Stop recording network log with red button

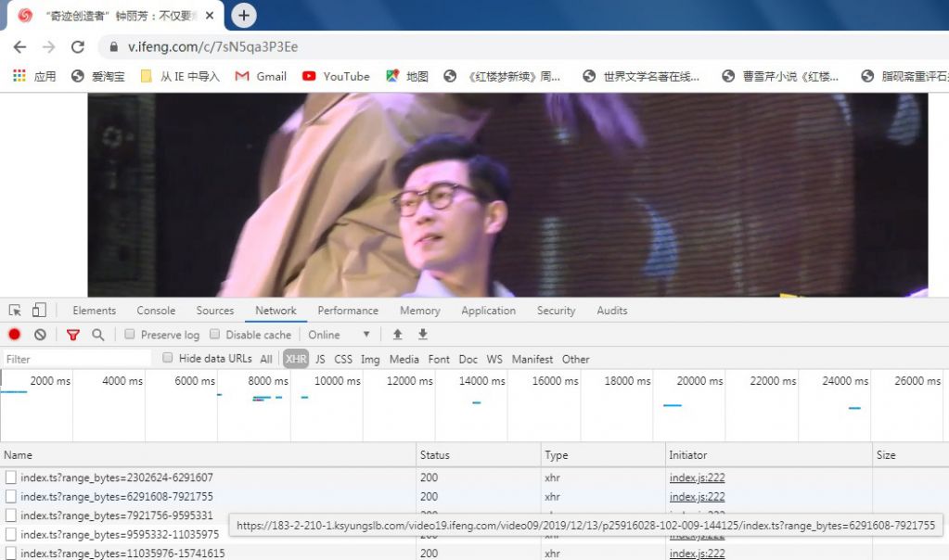point(15,335)
